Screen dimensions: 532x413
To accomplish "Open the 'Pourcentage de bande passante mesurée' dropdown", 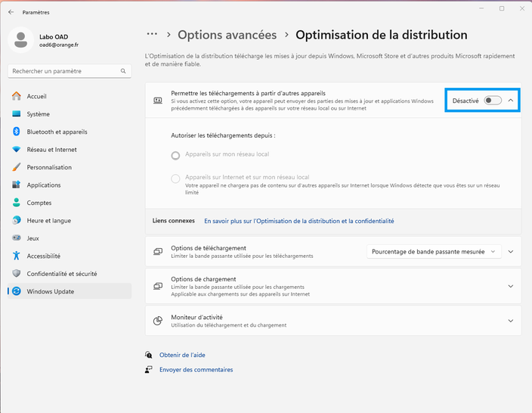I will 434,252.
